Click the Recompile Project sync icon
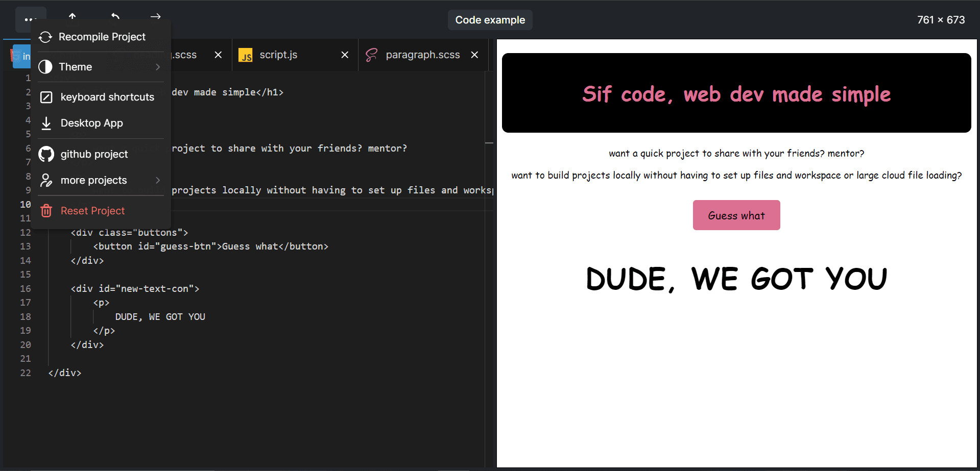This screenshot has height=471, width=980. pyautogui.click(x=45, y=37)
